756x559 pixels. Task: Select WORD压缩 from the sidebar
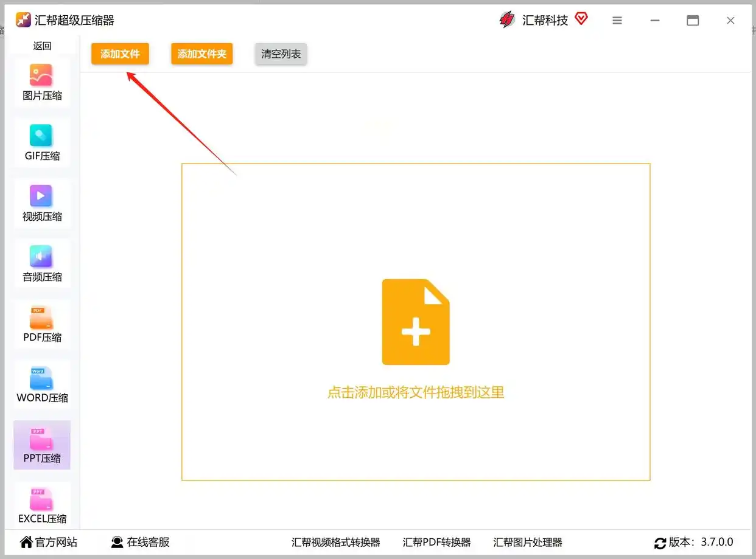(41, 384)
